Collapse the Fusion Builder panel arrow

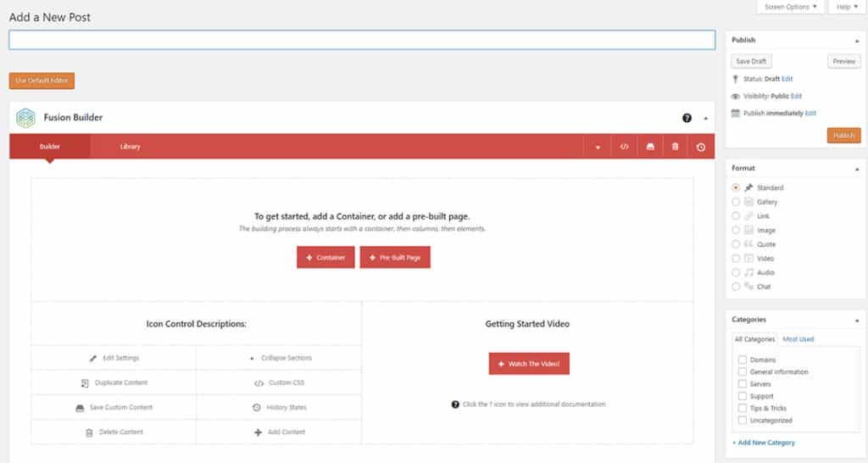click(x=706, y=119)
